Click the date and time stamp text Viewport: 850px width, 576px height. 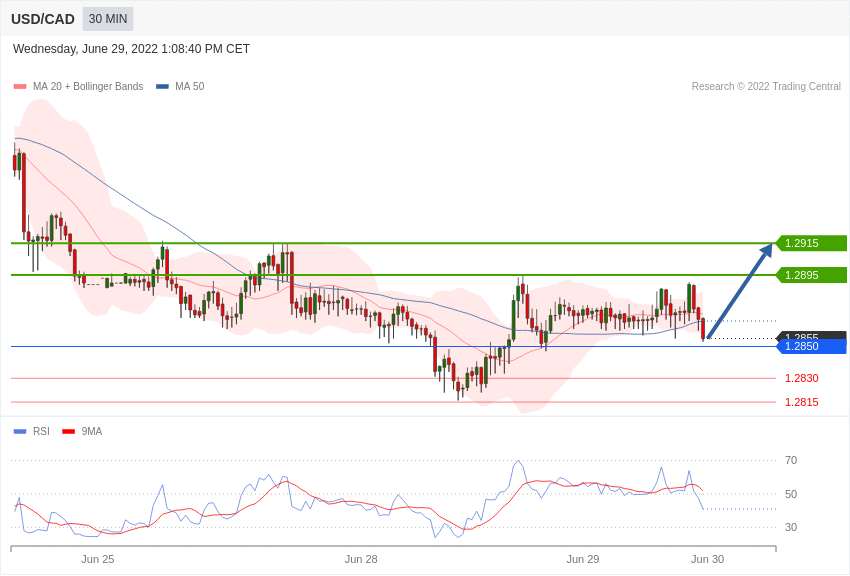tap(131, 49)
